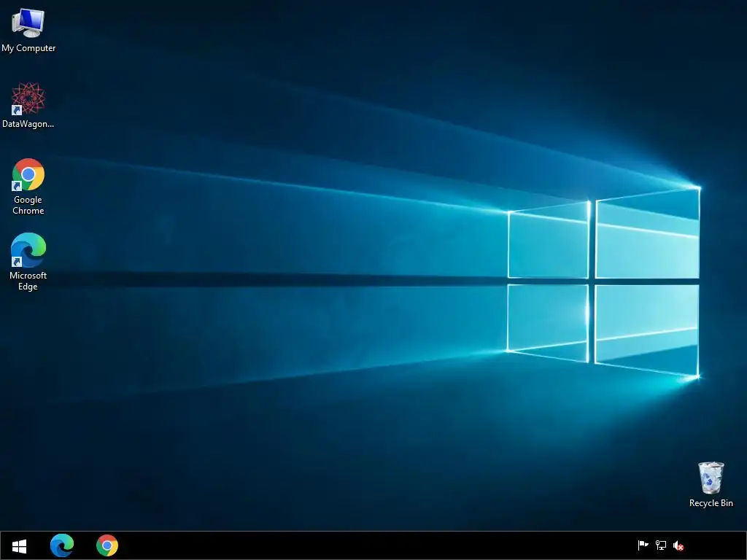Click the "My Computer" label text

pos(28,48)
